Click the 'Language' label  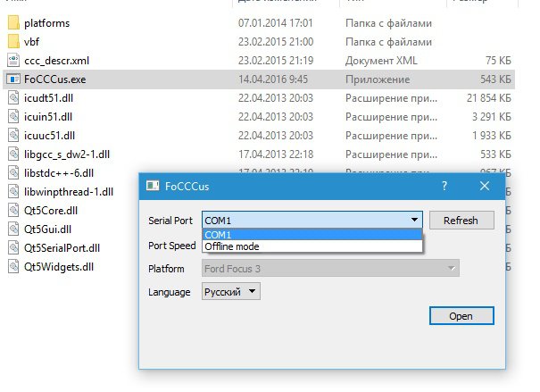[169, 292]
